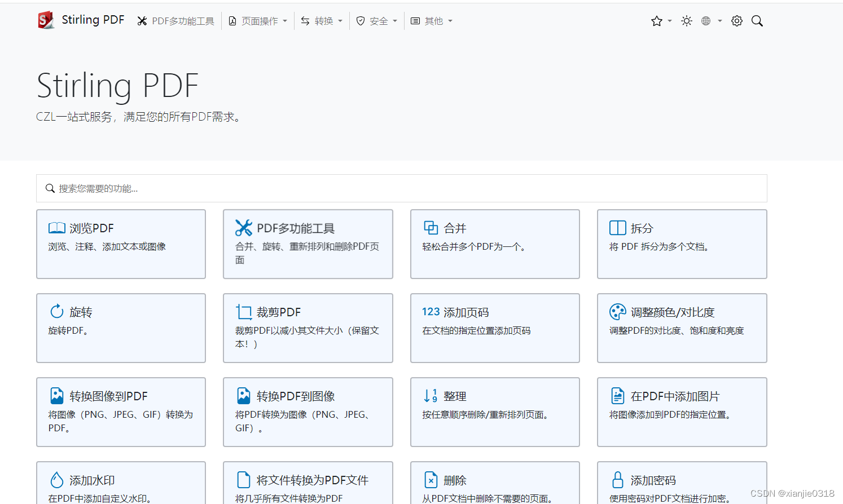Focus the 搜索您需要的功能 search field

tap(402, 188)
